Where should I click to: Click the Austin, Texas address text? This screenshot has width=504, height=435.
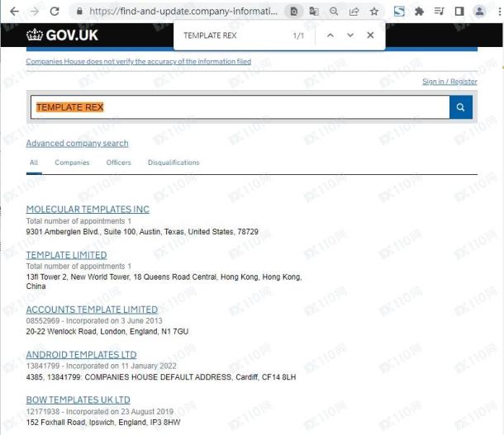[142, 232]
